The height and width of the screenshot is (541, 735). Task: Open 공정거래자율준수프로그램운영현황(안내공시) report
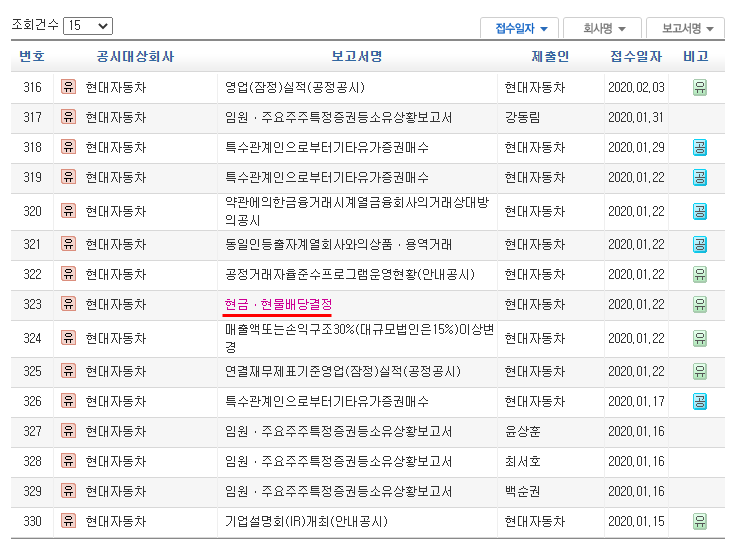pyautogui.click(x=350, y=274)
